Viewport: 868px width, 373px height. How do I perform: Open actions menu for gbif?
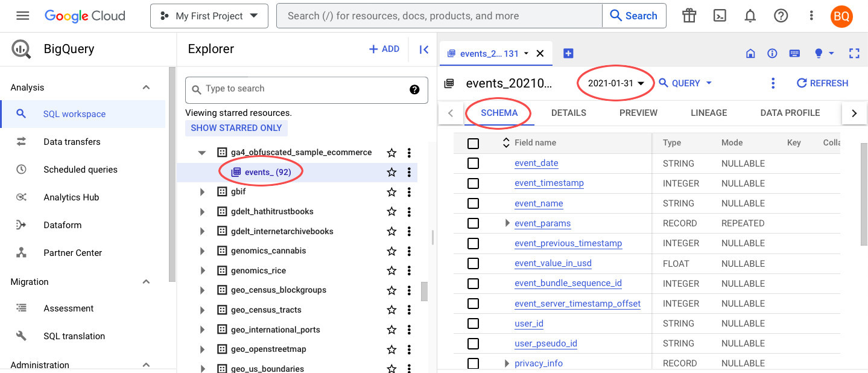[409, 192]
